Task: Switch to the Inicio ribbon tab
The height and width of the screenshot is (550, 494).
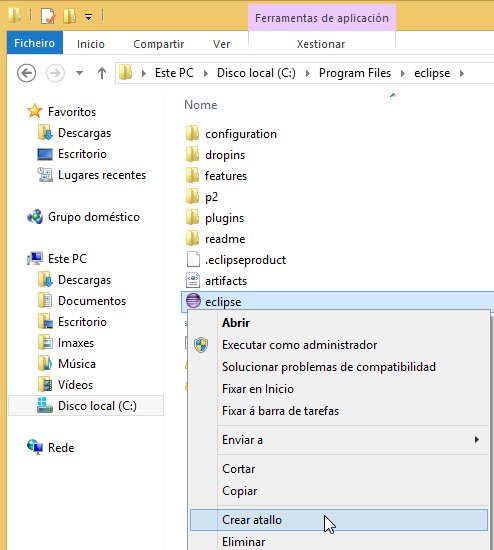Action: point(91,44)
